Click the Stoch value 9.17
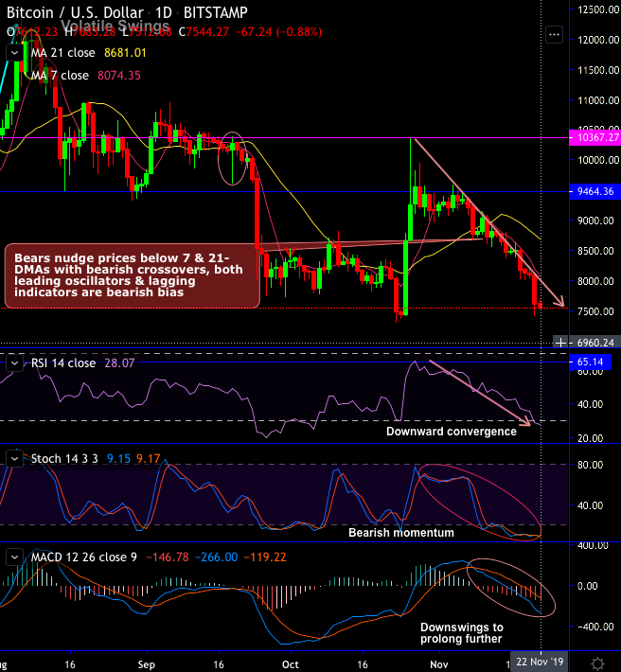Image resolution: width=621 pixels, height=672 pixels. coord(149,459)
